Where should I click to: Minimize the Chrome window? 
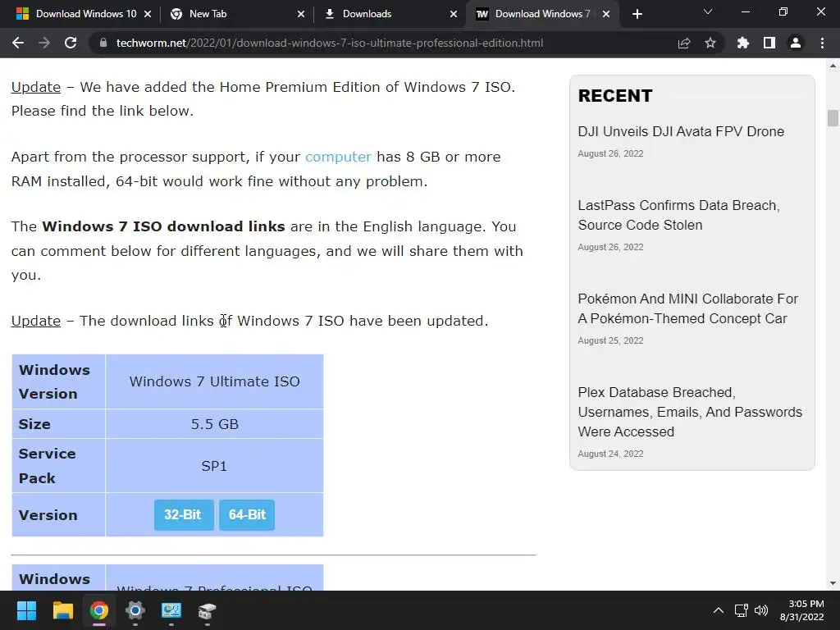click(745, 11)
